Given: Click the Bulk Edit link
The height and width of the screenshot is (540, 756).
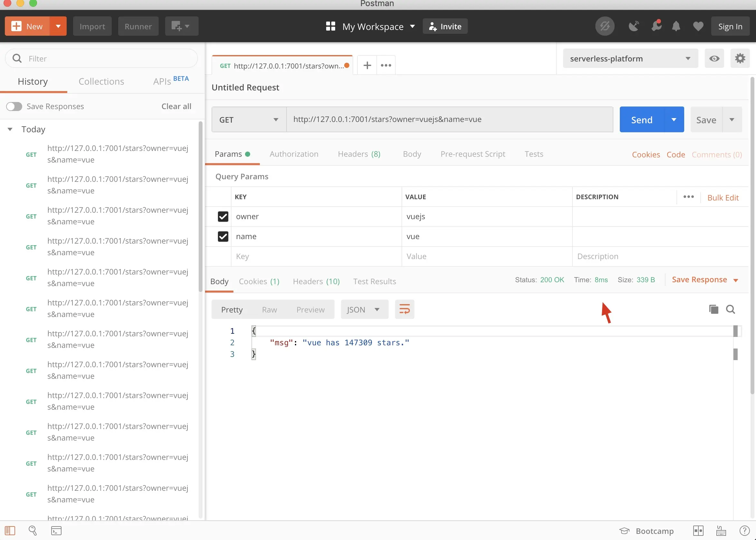Looking at the screenshot, I should click(723, 198).
